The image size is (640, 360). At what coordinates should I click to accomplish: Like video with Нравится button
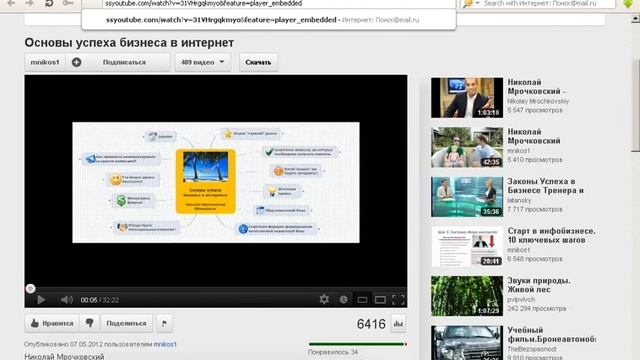[51, 323]
